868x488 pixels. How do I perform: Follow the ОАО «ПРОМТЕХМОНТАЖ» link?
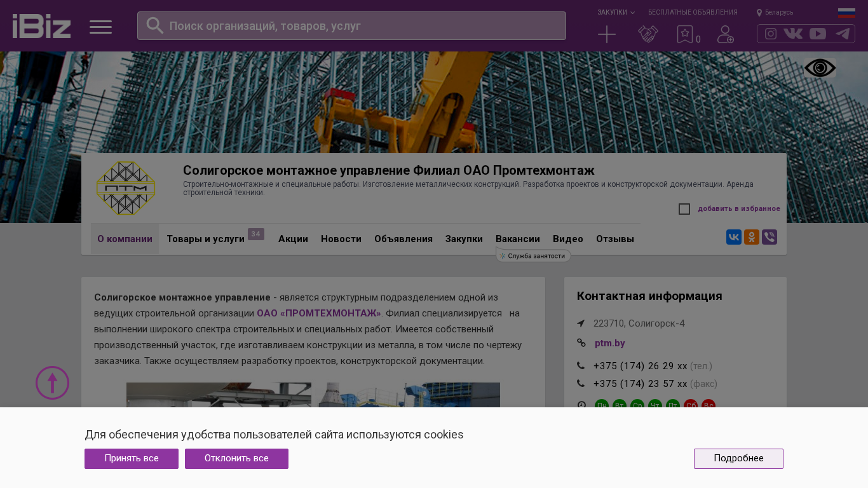pyautogui.click(x=319, y=313)
